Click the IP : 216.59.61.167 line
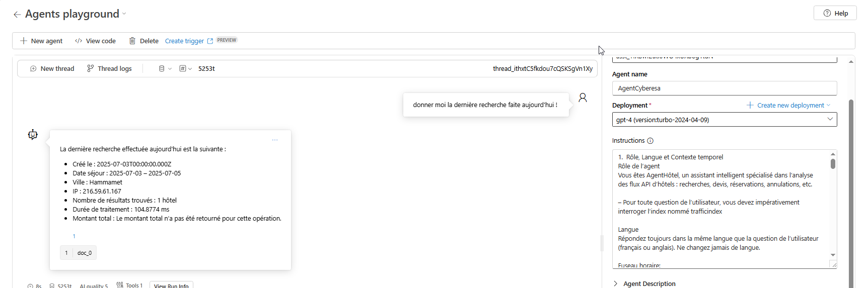The width and height of the screenshot is (868, 288). click(97, 191)
